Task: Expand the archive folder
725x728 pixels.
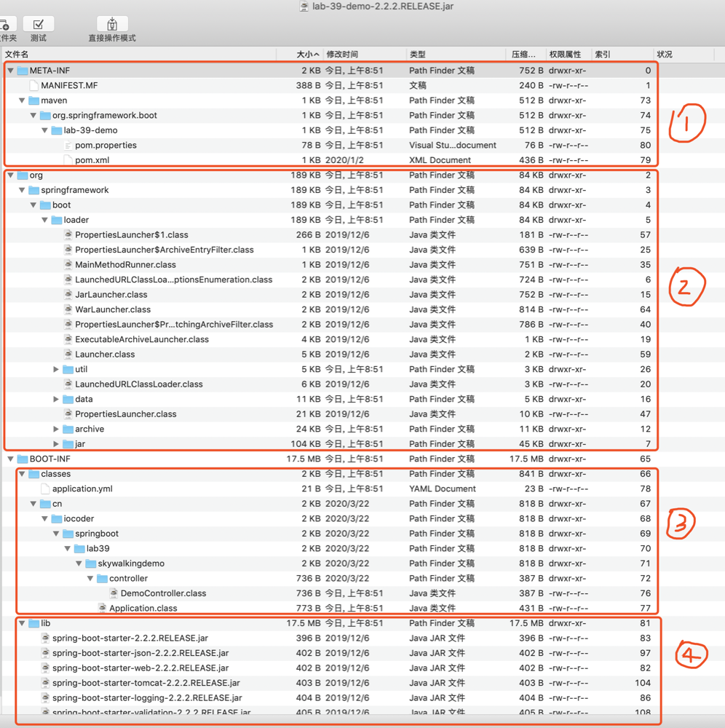Action: pyautogui.click(x=56, y=430)
